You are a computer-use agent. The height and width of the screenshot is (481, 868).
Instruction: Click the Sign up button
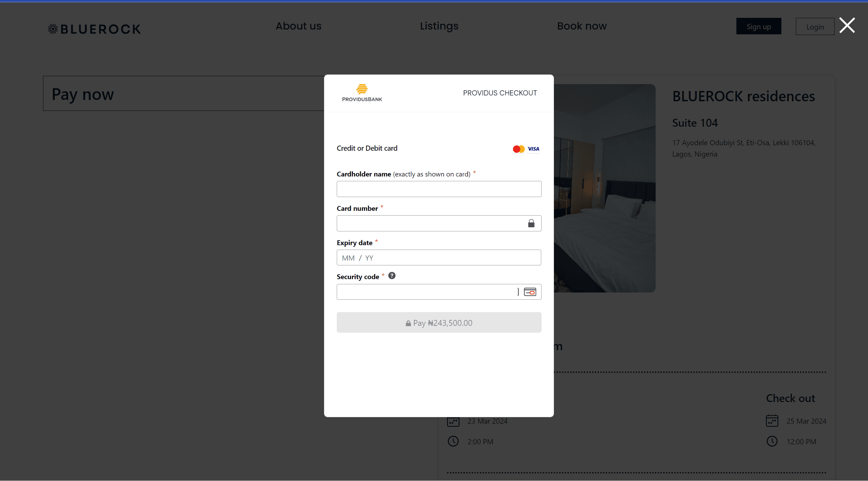(x=759, y=26)
